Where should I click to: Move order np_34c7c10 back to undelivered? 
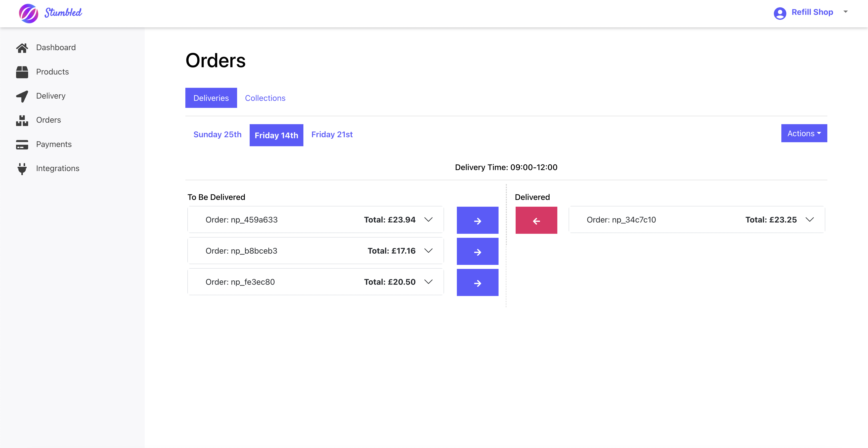[536, 220]
